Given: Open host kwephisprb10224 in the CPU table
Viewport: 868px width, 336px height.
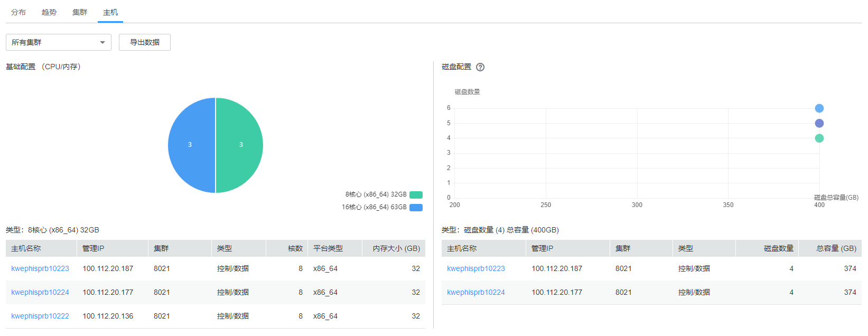Looking at the screenshot, I should pos(40,292).
